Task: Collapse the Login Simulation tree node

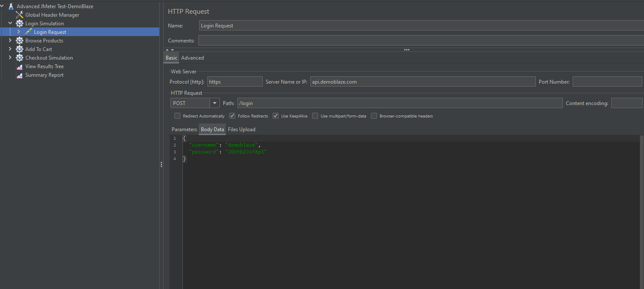Action: 10,23
